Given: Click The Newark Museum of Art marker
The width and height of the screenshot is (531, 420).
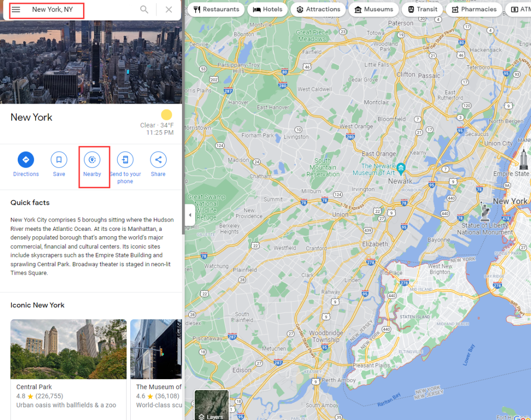Looking at the screenshot, I should pyautogui.click(x=401, y=168).
